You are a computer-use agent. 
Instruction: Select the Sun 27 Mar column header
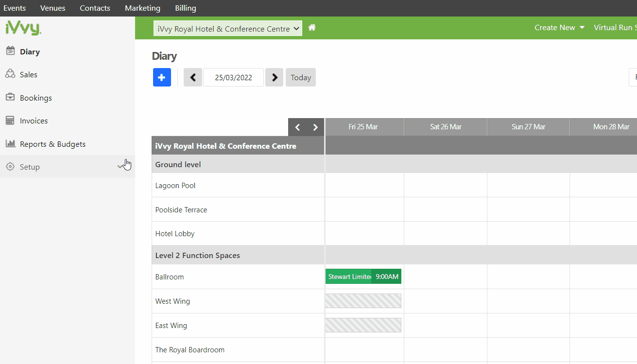[x=528, y=127]
